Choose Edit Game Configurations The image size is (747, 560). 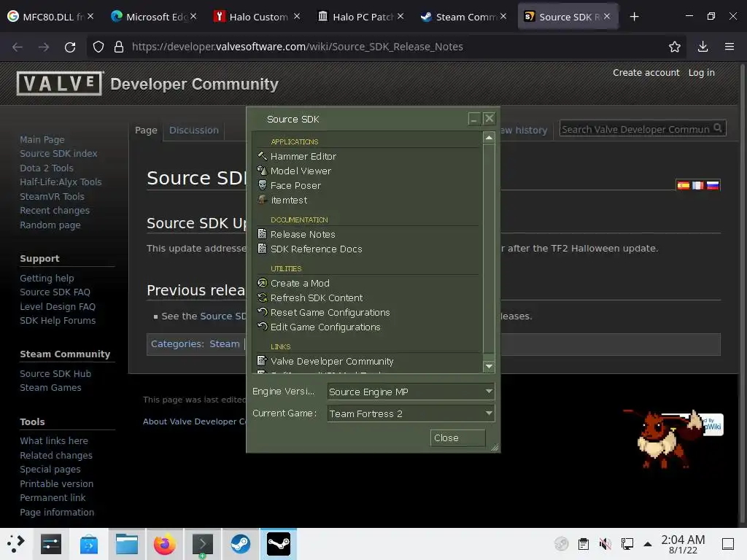click(x=325, y=327)
